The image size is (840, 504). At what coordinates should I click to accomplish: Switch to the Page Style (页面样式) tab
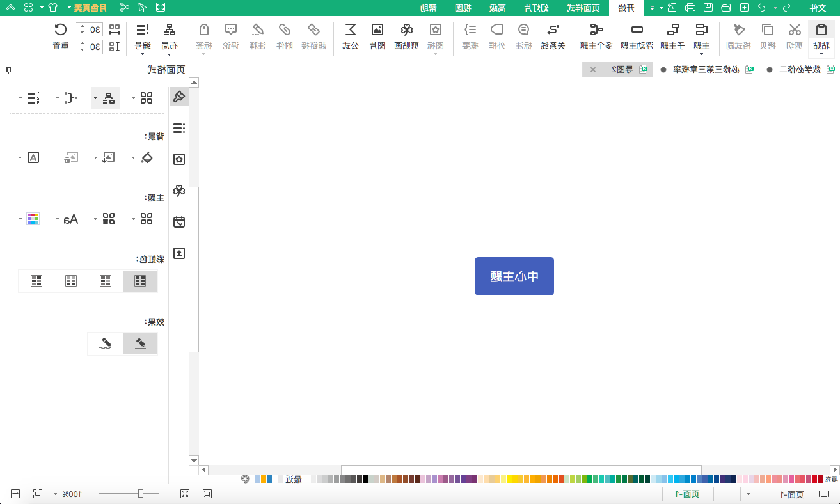(583, 8)
